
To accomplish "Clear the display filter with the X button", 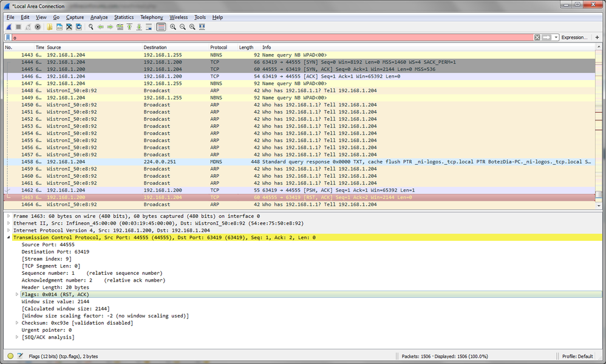I will [x=537, y=38].
